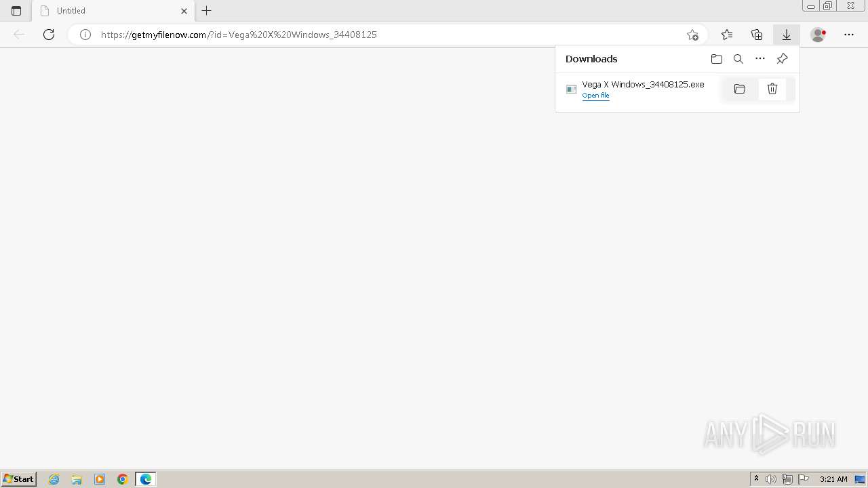Show hidden system tray icons
This screenshot has width=868, height=488.
click(756, 479)
